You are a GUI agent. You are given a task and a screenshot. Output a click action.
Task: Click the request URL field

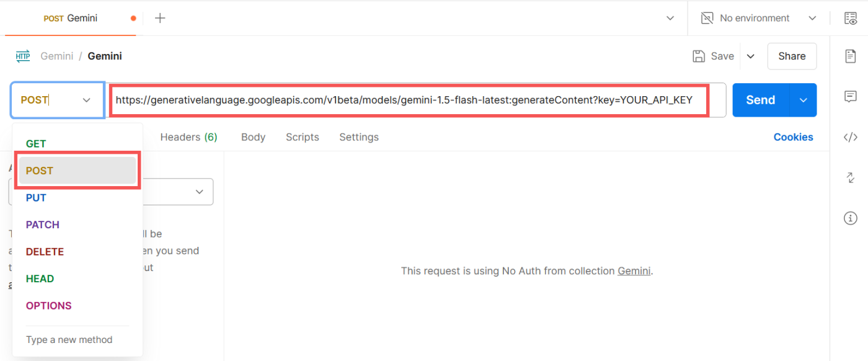pos(415,100)
